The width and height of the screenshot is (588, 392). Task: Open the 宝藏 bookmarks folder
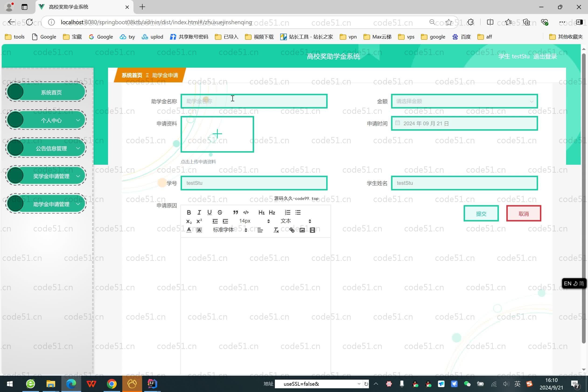(73, 37)
